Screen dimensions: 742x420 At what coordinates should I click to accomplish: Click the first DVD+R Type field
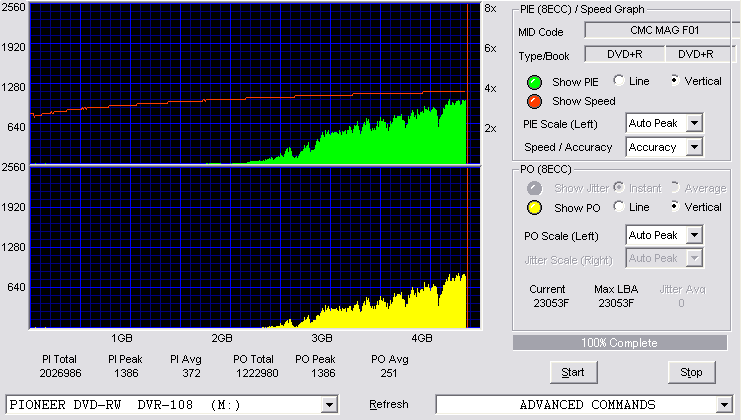coord(625,54)
